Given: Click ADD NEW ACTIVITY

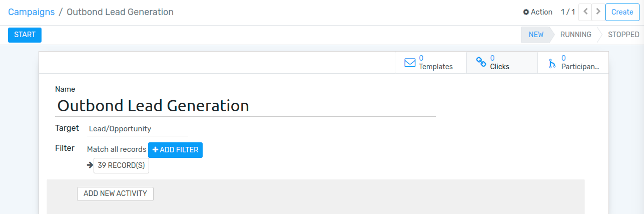Looking at the screenshot, I should pyautogui.click(x=115, y=193).
